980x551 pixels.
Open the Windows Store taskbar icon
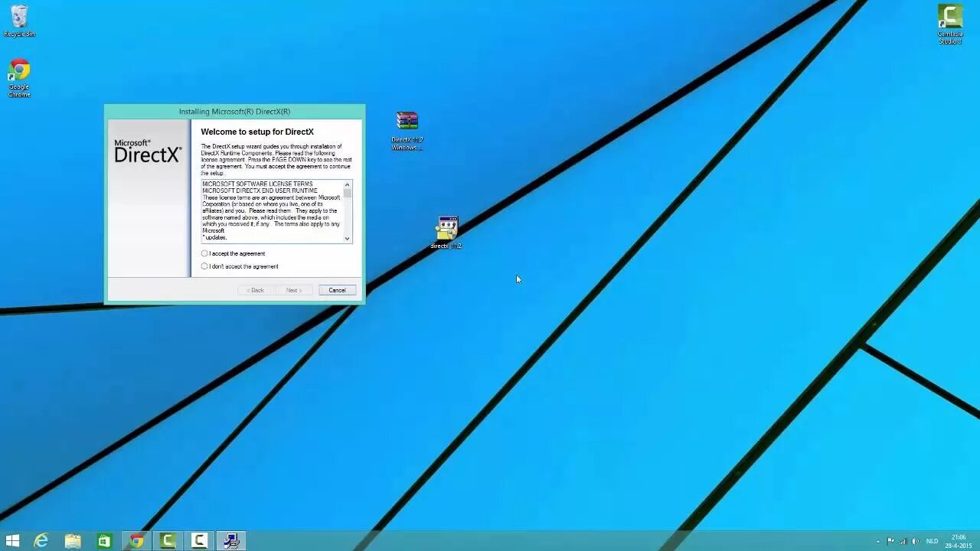(x=104, y=541)
